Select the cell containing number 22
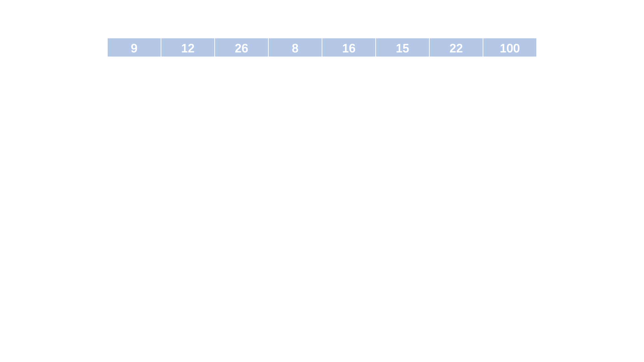The image size is (644, 362). pos(456,47)
